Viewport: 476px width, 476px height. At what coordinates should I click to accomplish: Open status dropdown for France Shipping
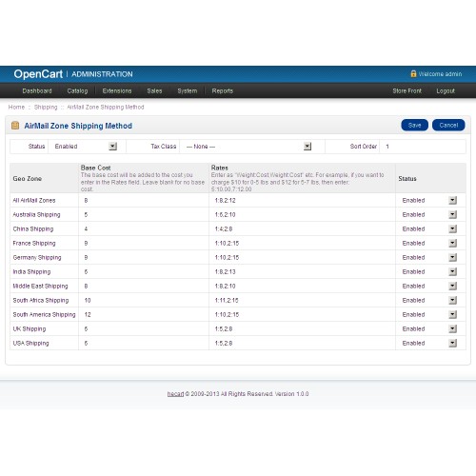click(429, 243)
